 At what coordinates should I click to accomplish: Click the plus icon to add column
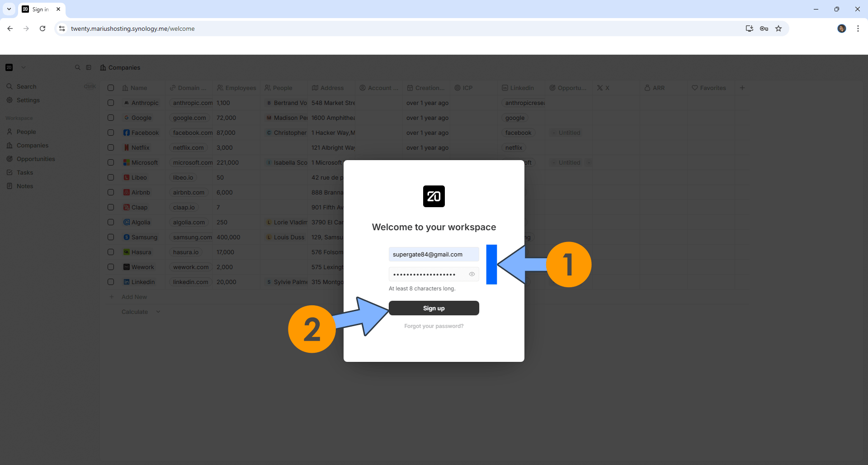(x=742, y=88)
